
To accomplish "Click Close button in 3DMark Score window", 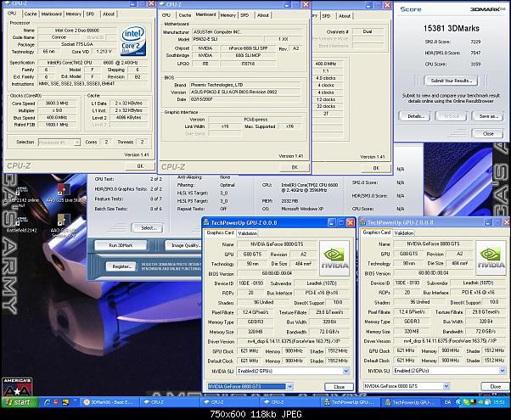I will (488, 133).
